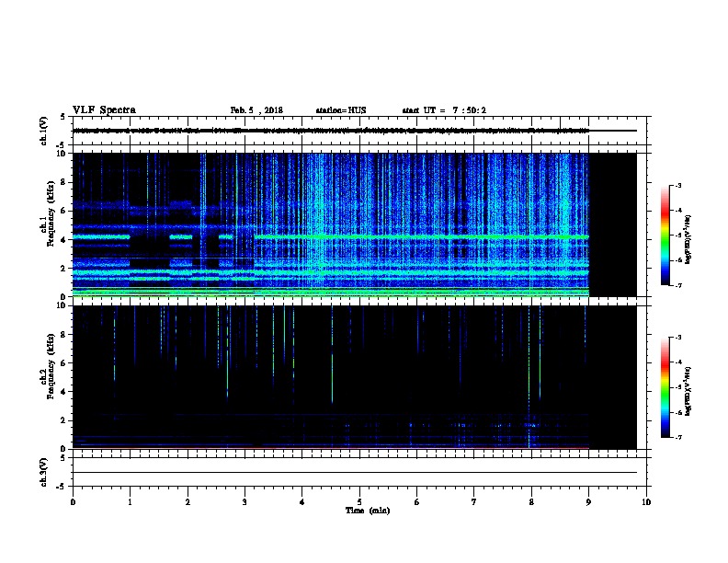Click the ch.1 voltage waveform trace
Screen dimensions: 728x563
pyautogui.click(x=354, y=131)
